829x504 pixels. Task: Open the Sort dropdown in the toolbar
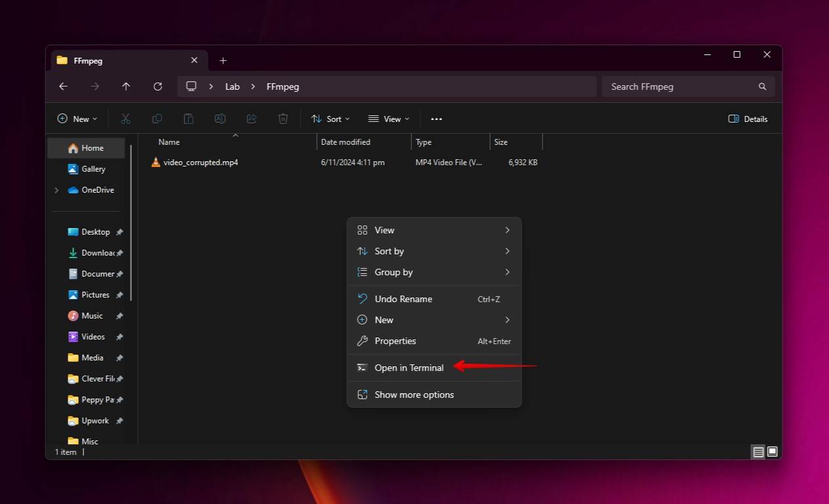coord(331,119)
